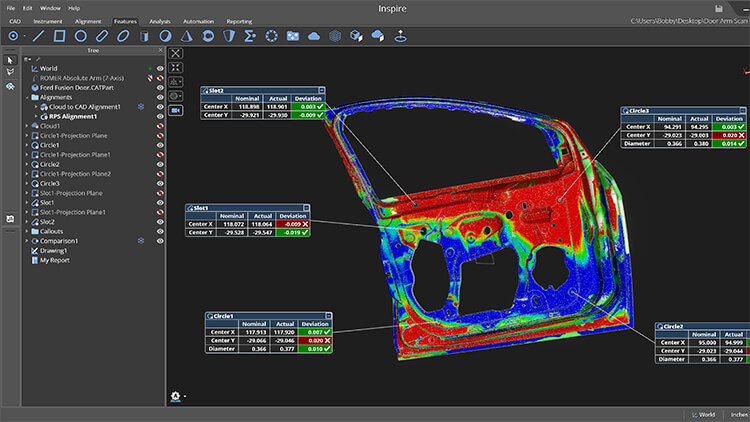Select the Point feature tool

[13, 36]
